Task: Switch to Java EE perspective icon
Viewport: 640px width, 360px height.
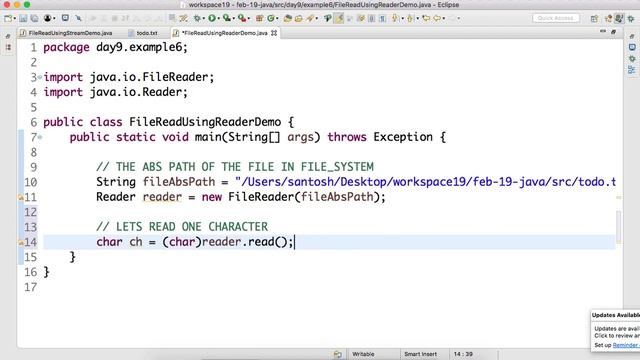Action: [x=609, y=18]
